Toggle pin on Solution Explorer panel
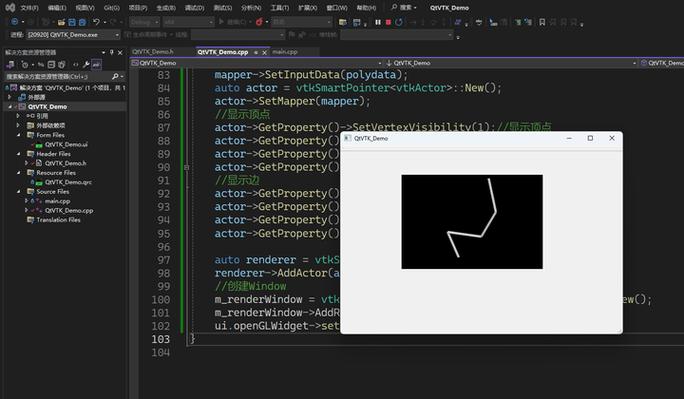 coord(112,52)
